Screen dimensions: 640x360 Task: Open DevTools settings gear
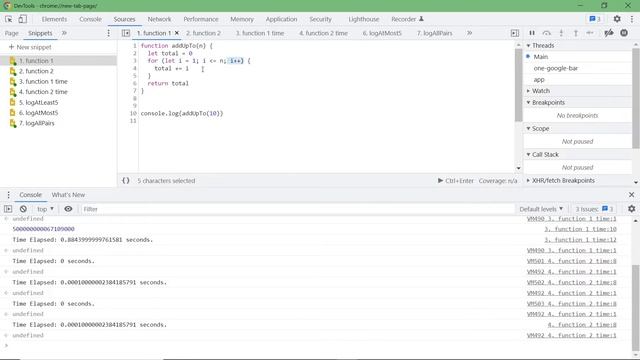coord(617,19)
